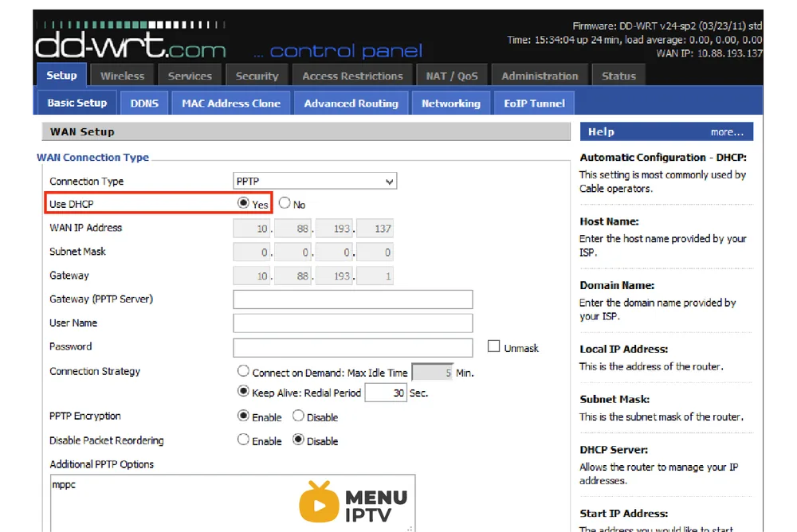This screenshot has width=797, height=532.
Task: Select the Basic Setup sub-tab
Action: [x=77, y=104]
